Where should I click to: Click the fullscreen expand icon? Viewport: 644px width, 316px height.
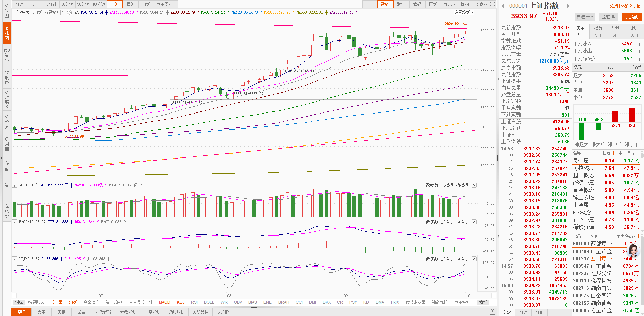pyautogui.click(x=492, y=4)
